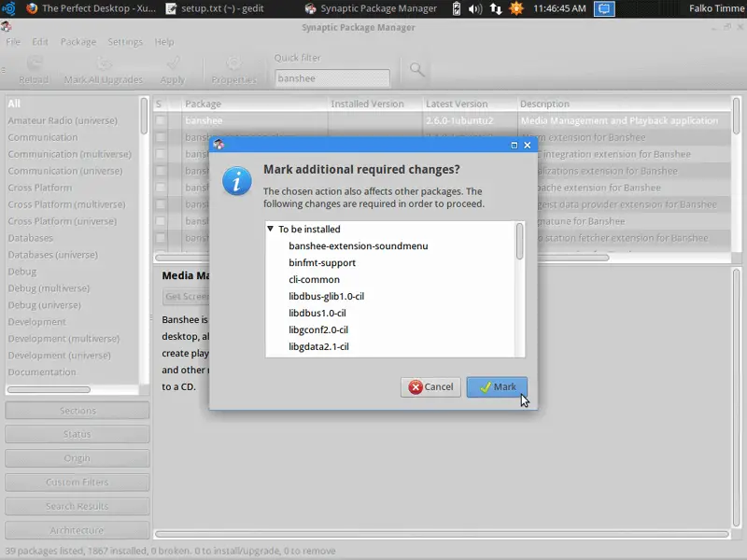Switch to the Firefox Perfect Desktop window
The image size is (747, 560).
click(x=91, y=8)
